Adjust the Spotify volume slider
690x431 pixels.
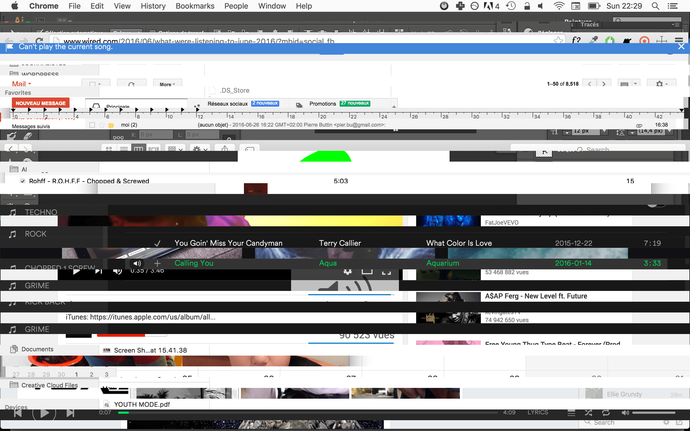pos(654,413)
